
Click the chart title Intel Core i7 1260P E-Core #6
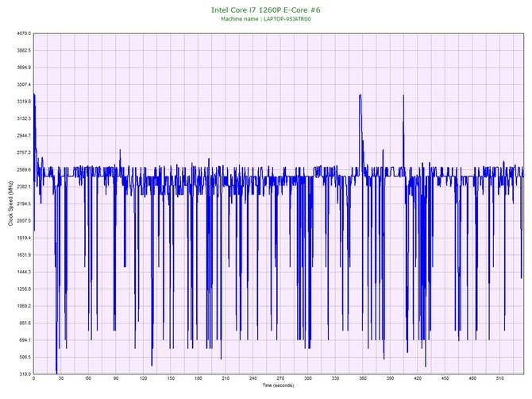(266, 10)
